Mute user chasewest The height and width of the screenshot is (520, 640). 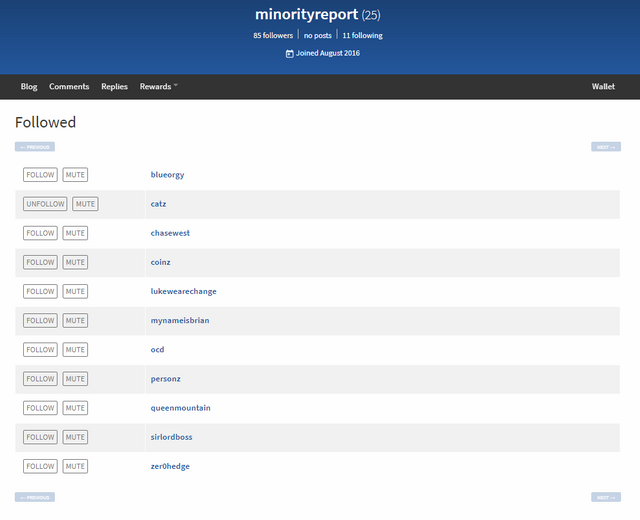point(75,233)
